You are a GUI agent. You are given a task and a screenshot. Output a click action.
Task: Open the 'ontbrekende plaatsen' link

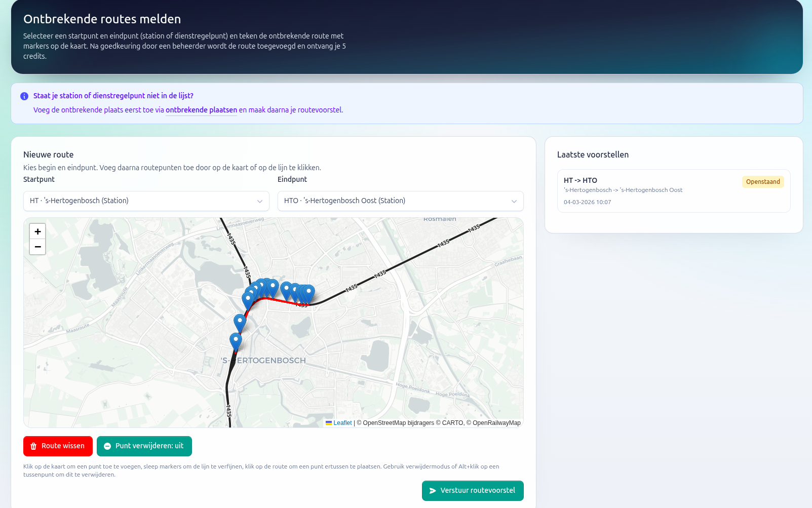tap(201, 110)
